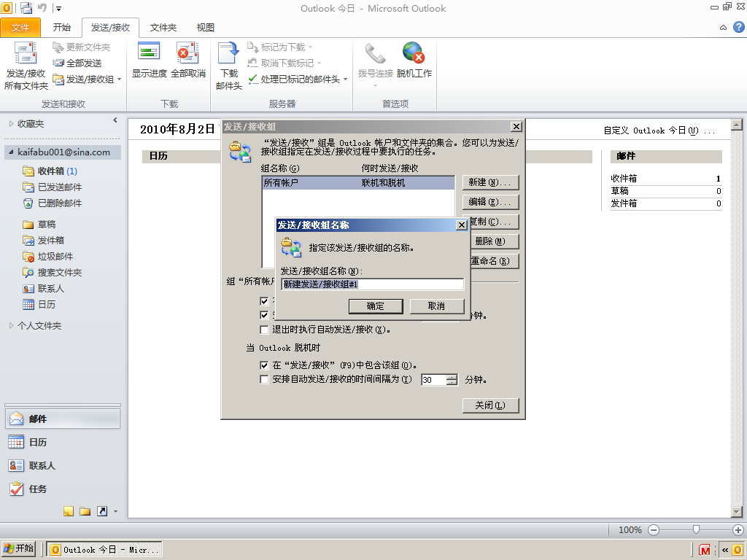
Task: Click the offline 30 minutes interval stepper
Action: (452, 379)
